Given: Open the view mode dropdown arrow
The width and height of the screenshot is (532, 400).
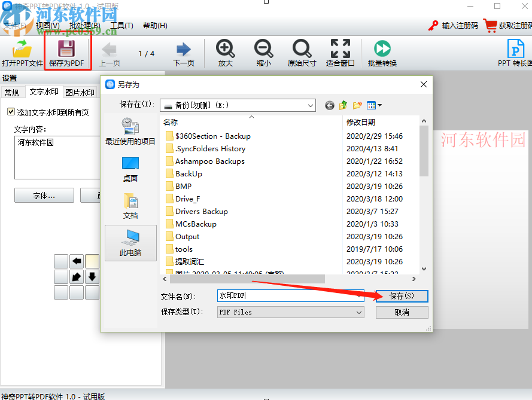Looking at the screenshot, I should pyautogui.click(x=380, y=105).
